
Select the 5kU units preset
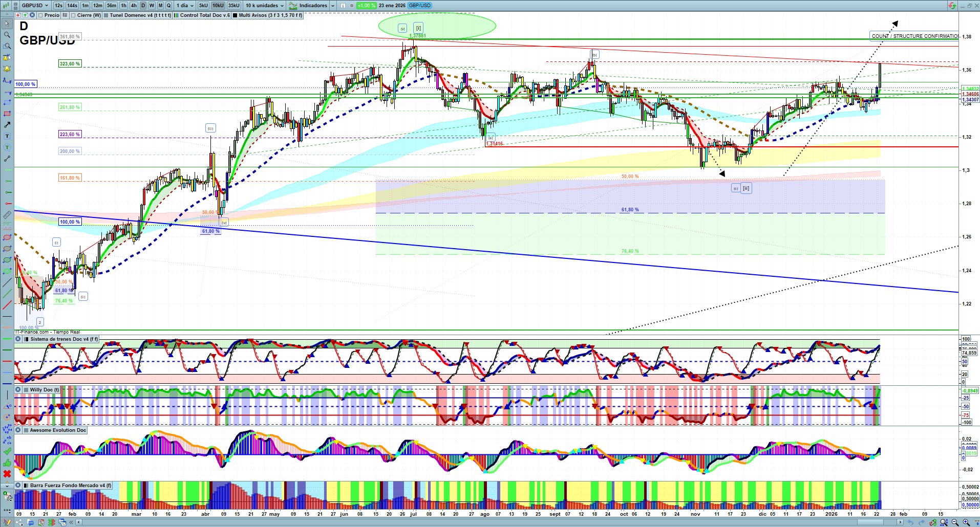pos(203,6)
